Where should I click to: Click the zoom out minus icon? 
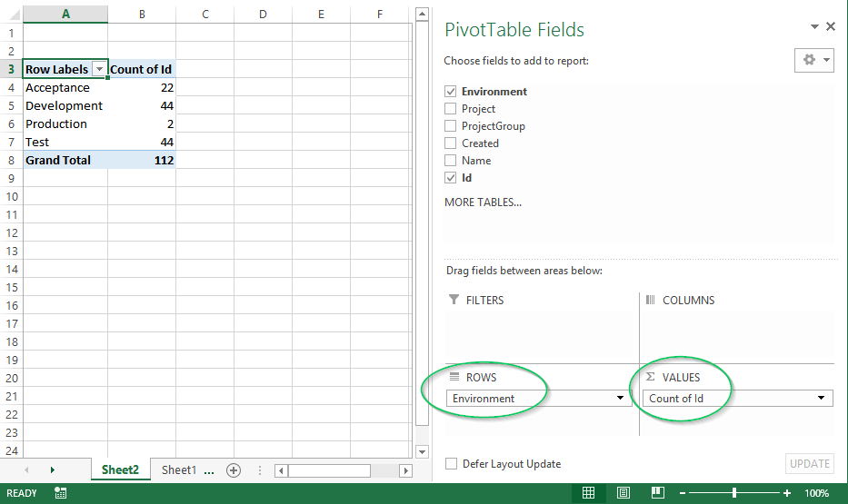pyautogui.click(x=683, y=493)
